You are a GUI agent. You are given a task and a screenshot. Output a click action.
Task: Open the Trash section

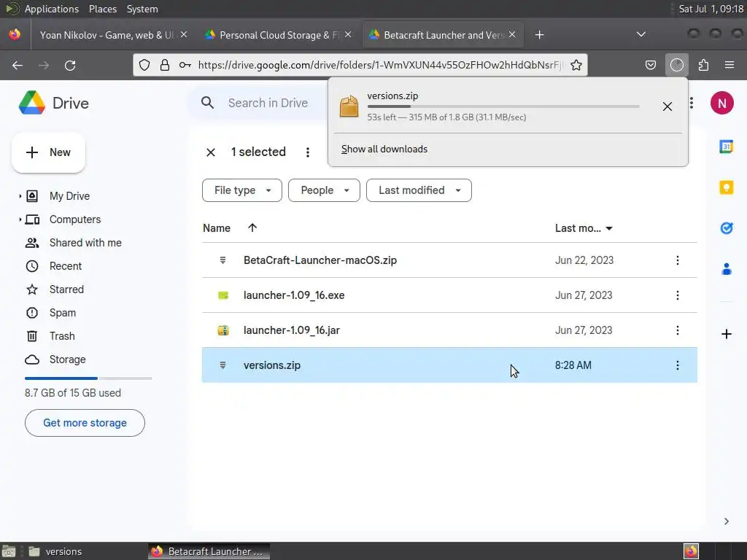click(x=62, y=336)
